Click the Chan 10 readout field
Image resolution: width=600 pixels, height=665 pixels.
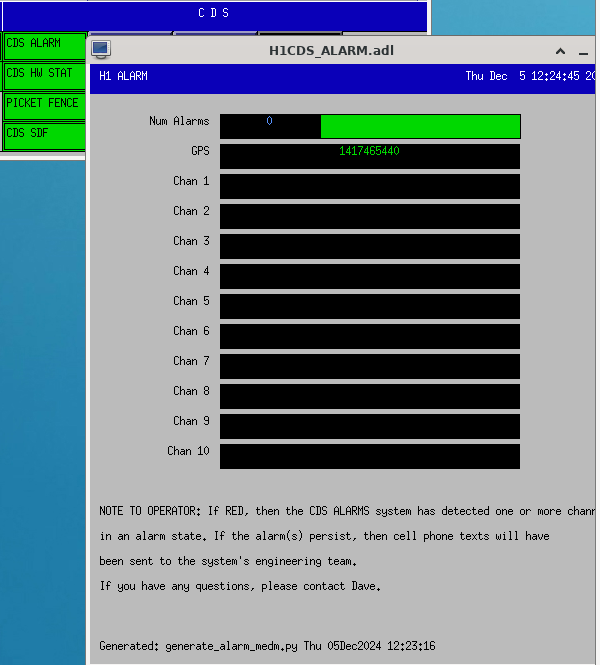(369, 456)
